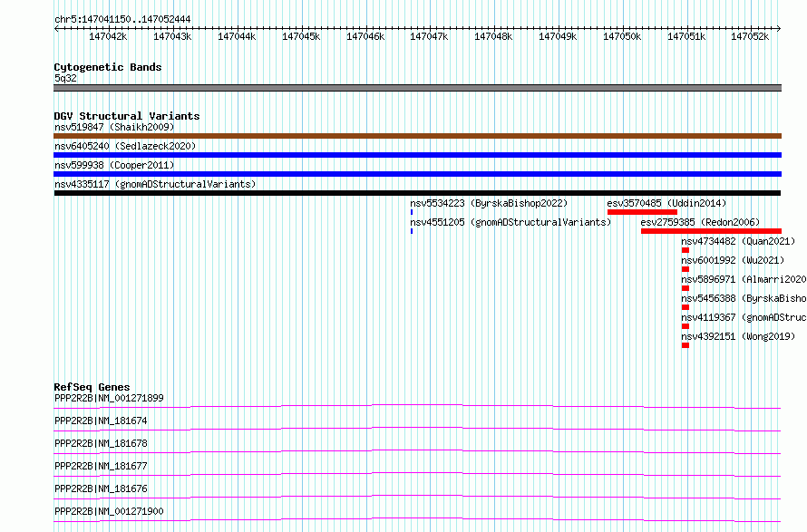Click the brown nsv519847 variant bar
Viewport: 807px width, 532px height.
coord(417,136)
